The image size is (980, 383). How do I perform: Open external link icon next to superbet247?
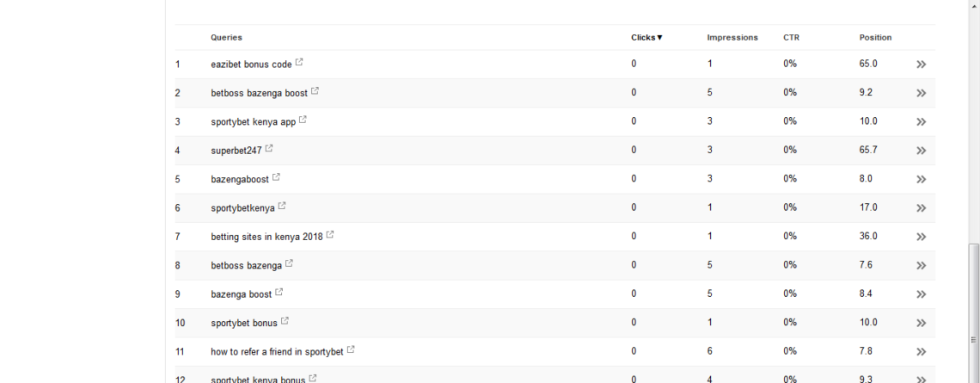[x=269, y=149]
